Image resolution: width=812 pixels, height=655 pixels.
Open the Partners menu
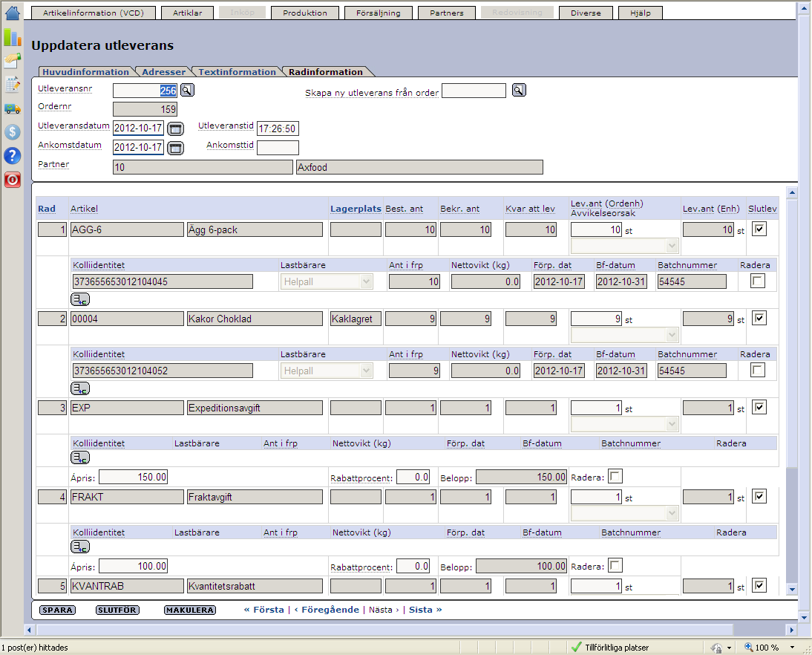tap(446, 13)
